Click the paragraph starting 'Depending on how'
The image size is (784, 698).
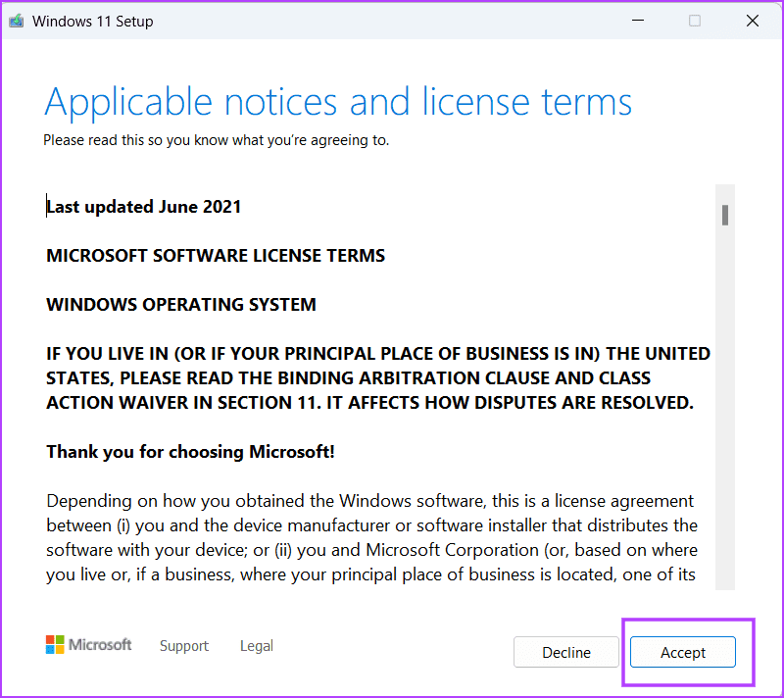[x=371, y=537]
